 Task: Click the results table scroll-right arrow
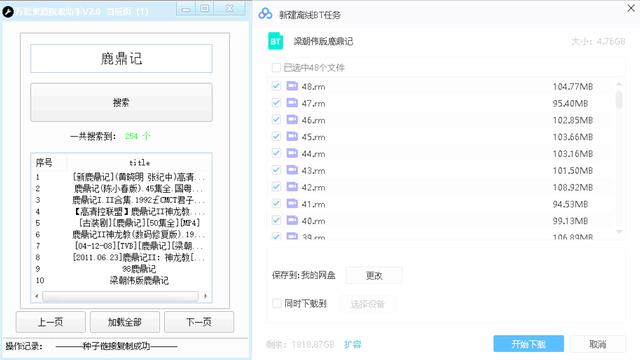click(205, 296)
